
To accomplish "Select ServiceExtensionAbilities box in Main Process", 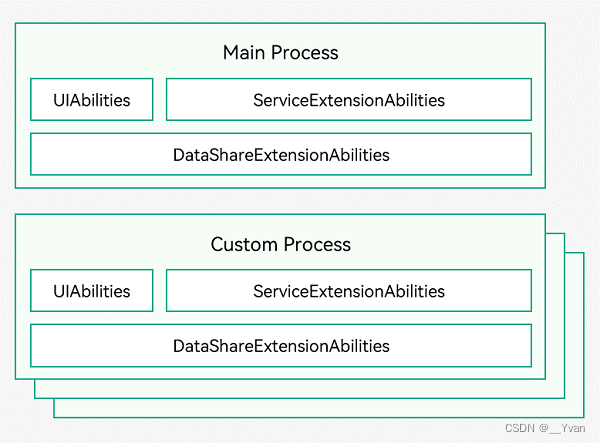I will pos(349,99).
